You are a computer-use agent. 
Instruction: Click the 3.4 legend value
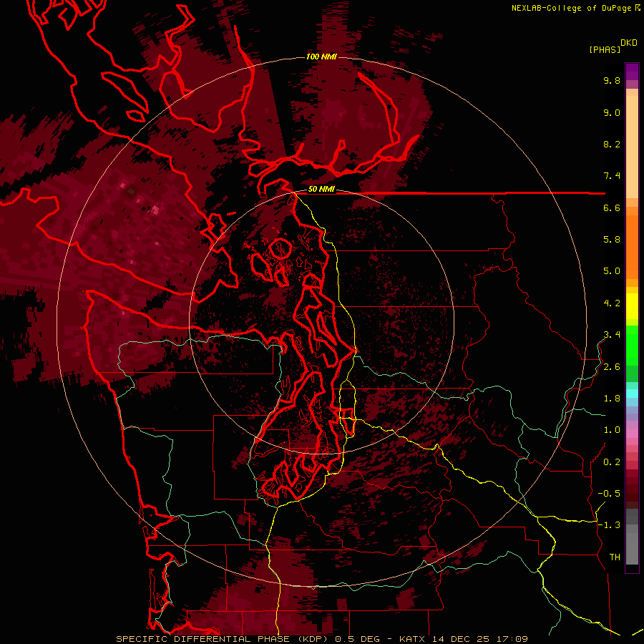pyautogui.click(x=612, y=335)
